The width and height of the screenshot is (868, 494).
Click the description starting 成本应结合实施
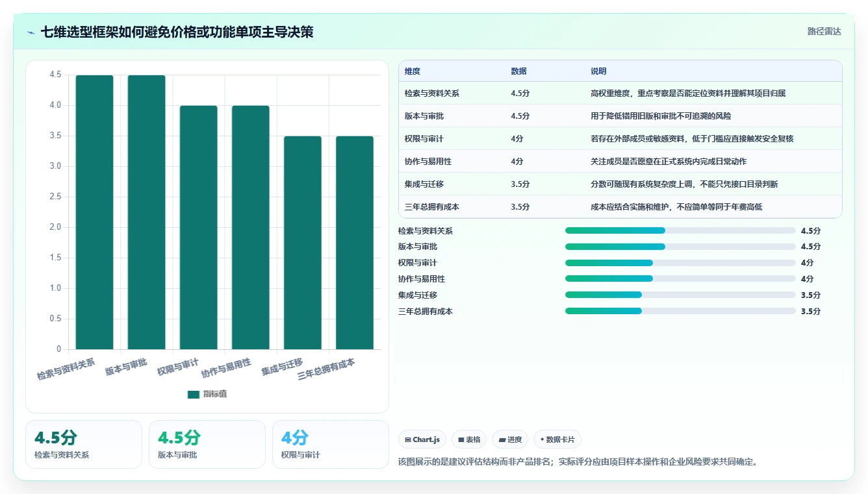click(x=676, y=207)
